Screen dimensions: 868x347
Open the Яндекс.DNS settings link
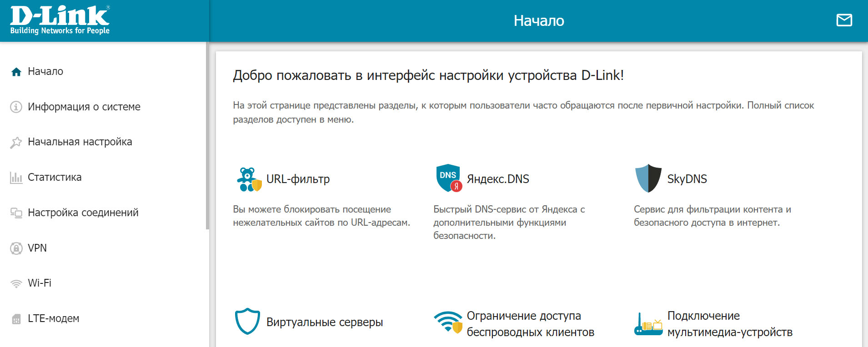[498, 179]
